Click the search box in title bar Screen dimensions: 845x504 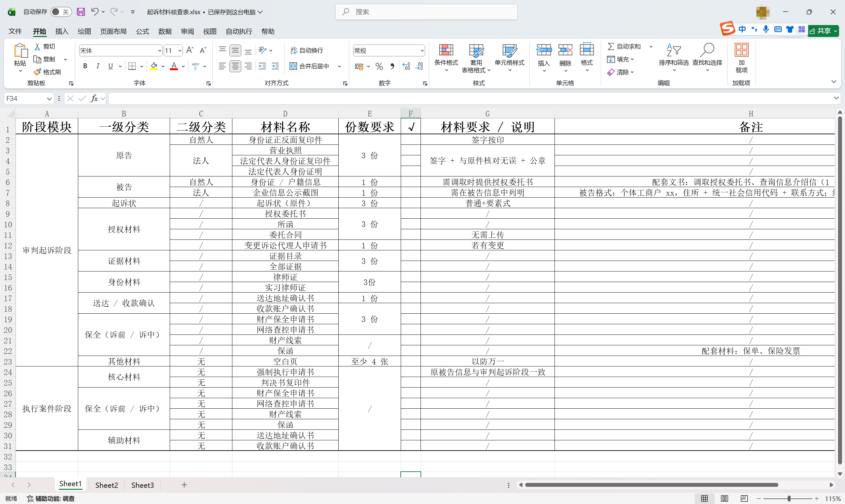pos(426,12)
